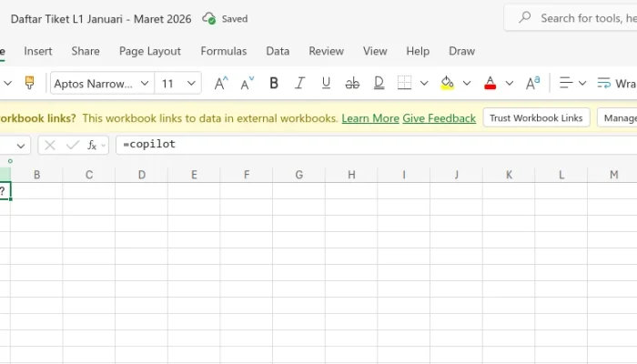Open the View tab

(x=375, y=51)
